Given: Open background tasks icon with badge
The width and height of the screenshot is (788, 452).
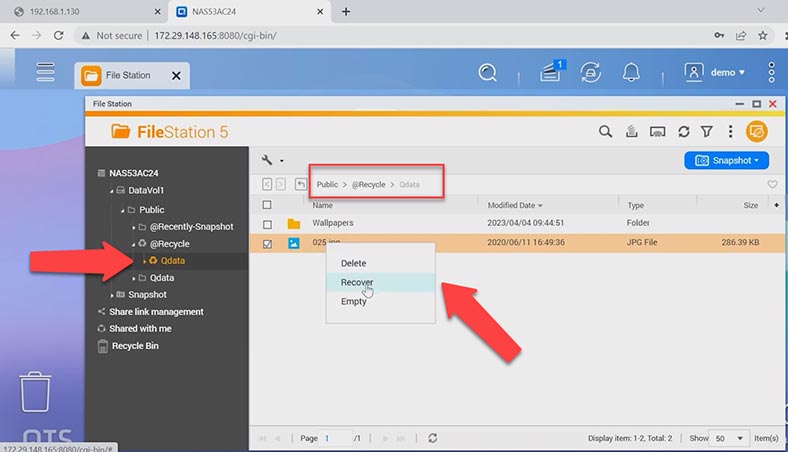Looking at the screenshot, I should pyautogui.click(x=552, y=72).
